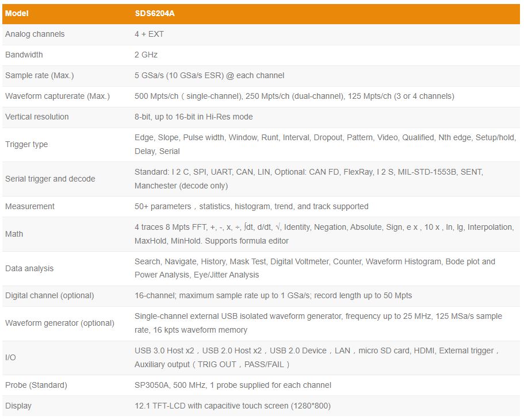
Task: Click the '4 + EXT' value
Action: 149,34
